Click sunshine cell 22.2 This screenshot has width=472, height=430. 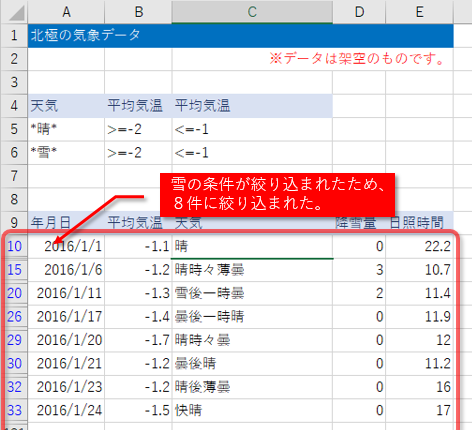(419, 246)
